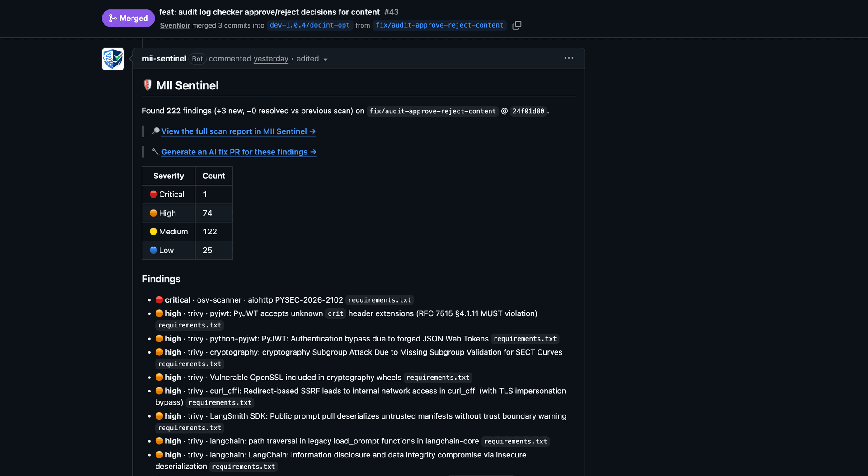Click the shield emoji next to MII Sentinel heading
Screen dimensions: 868x476
click(x=147, y=85)
